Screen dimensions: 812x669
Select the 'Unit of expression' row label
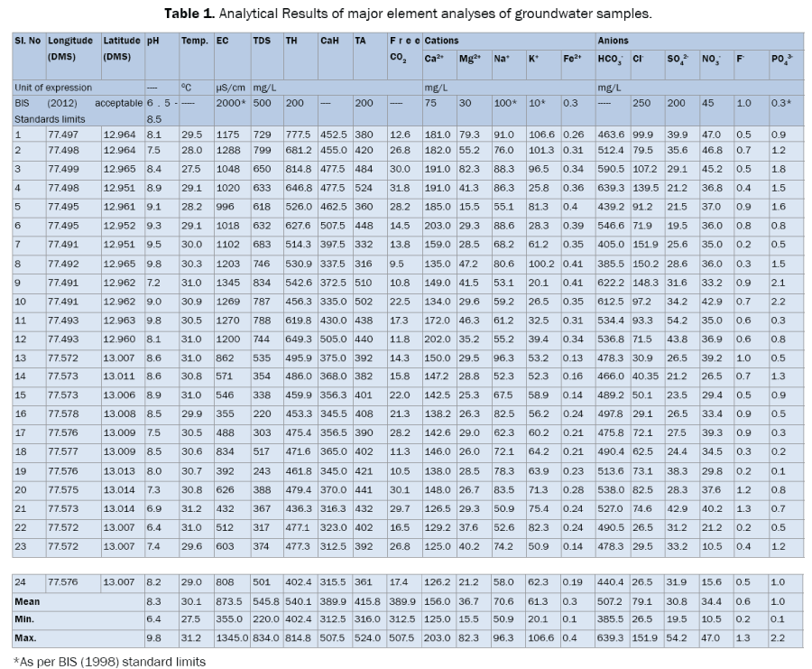[52, 88]
